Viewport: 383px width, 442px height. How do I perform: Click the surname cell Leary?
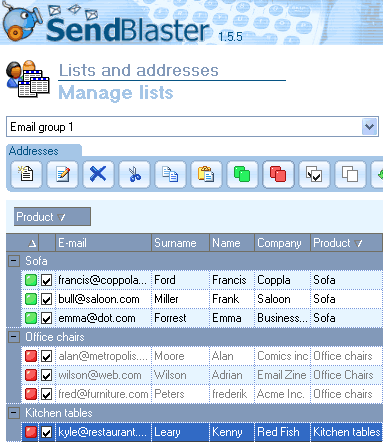180,432
